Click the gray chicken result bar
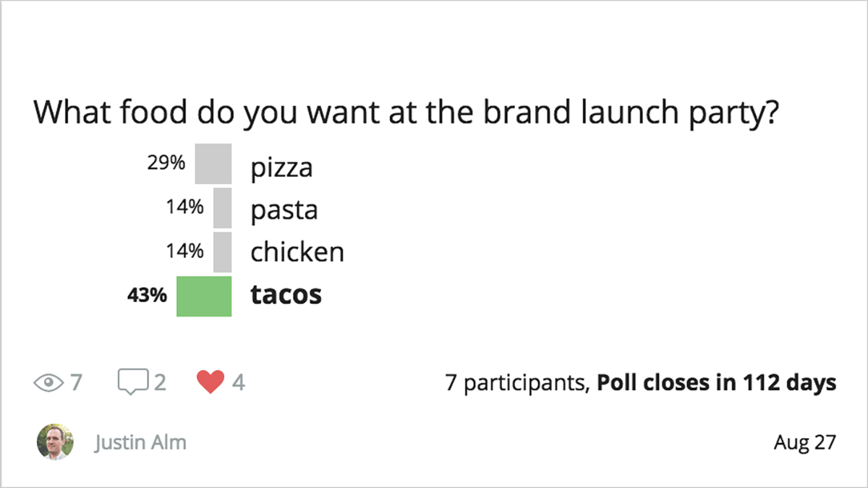Image resolution: width=868 pixels, height=488 pixels. pos(222,251)
